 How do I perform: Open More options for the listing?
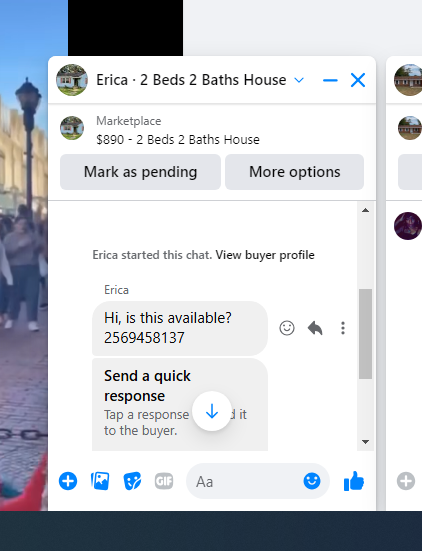294,172
